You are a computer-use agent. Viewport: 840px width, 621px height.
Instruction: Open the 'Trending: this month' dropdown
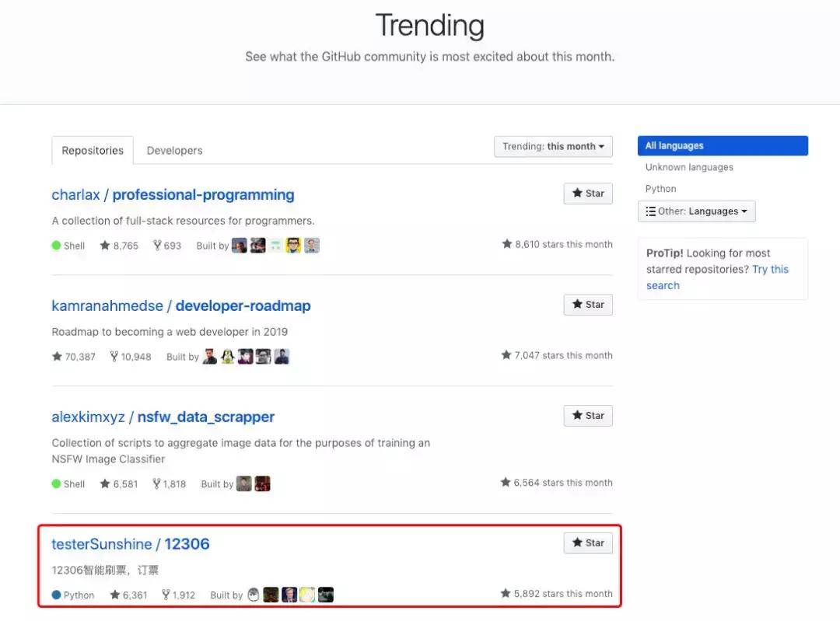pyautogui.click(x=553, y=147)
